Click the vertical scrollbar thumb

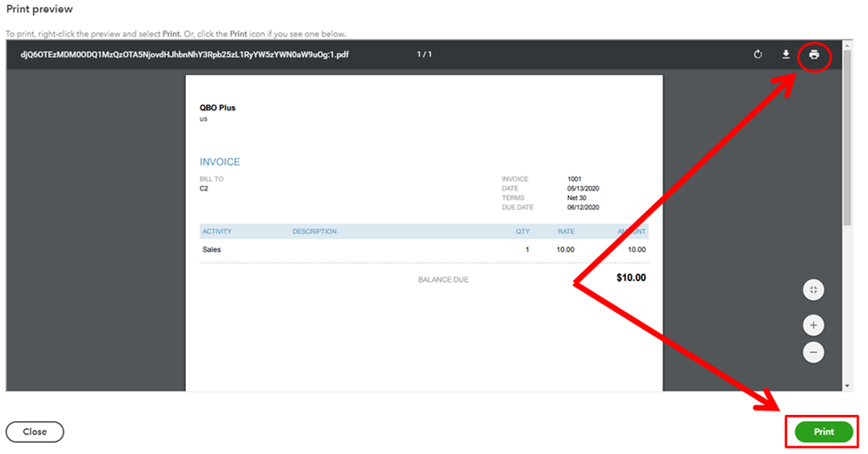847,137
